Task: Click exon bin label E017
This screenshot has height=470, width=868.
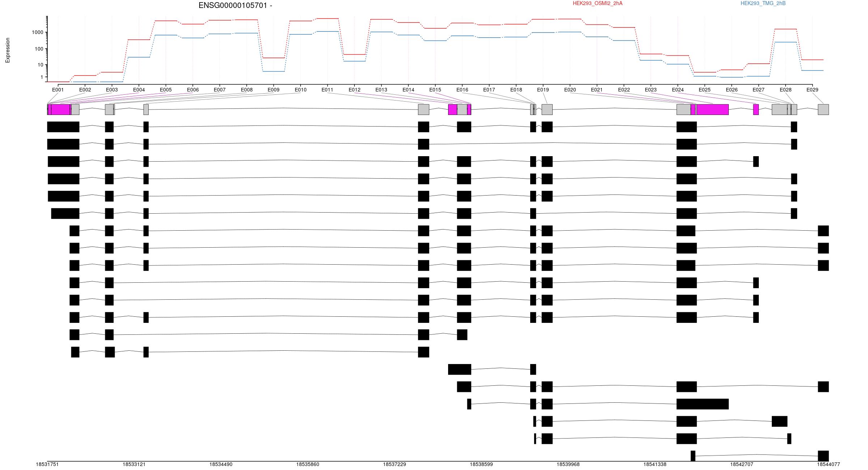Action: pyautogui.click(x=489, y=90)
